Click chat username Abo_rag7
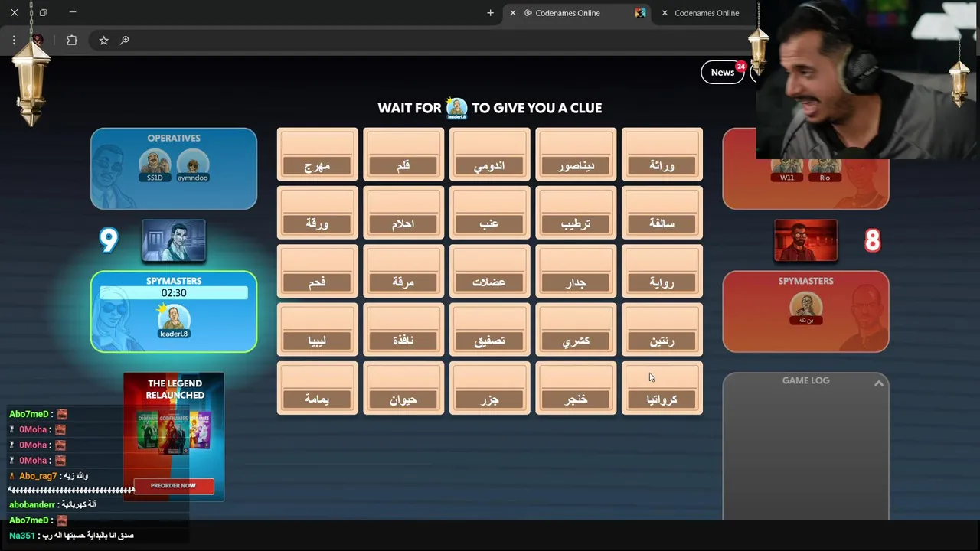 (x=38, y=476)
